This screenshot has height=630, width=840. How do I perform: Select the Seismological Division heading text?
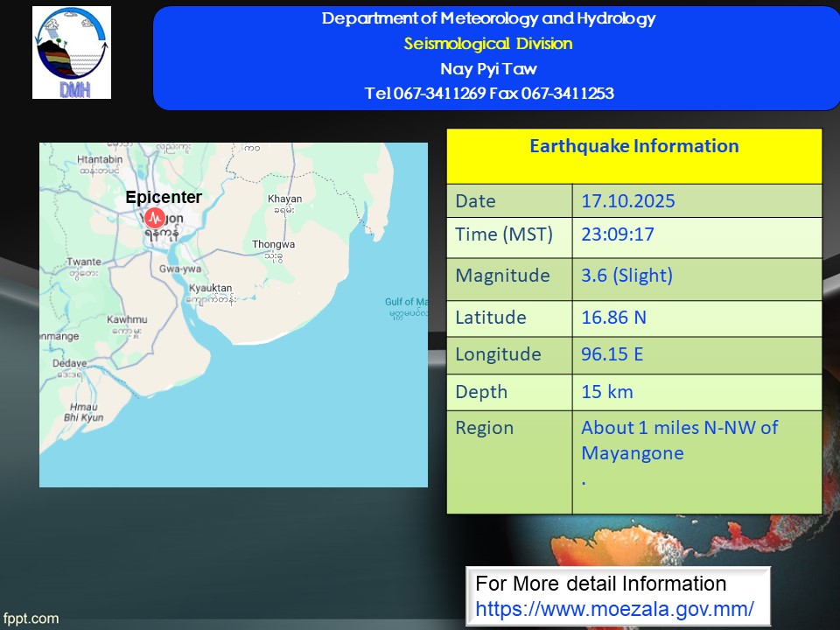[488, 44]
